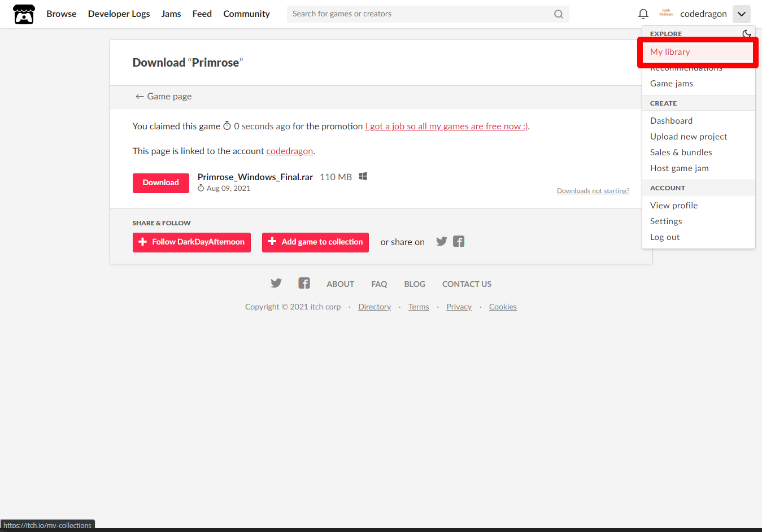Open the Terms footer link
Viewport: 762px width, 532px height.
pos(419,307)
